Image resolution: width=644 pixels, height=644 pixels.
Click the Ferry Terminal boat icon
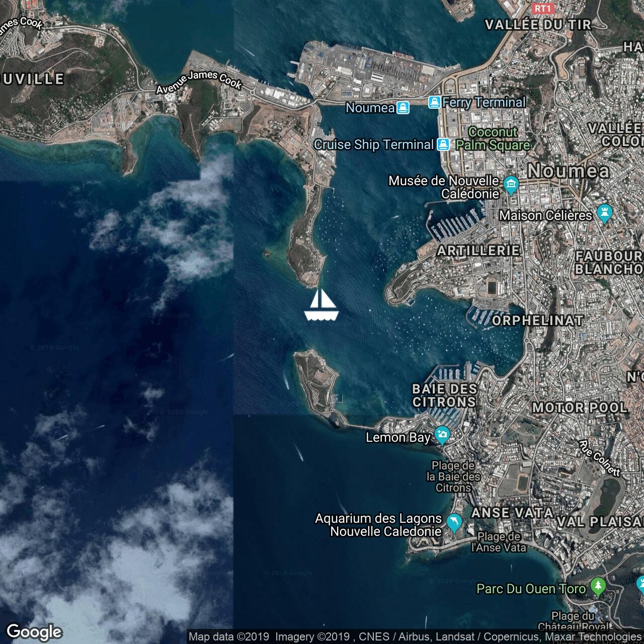point(434,102)
